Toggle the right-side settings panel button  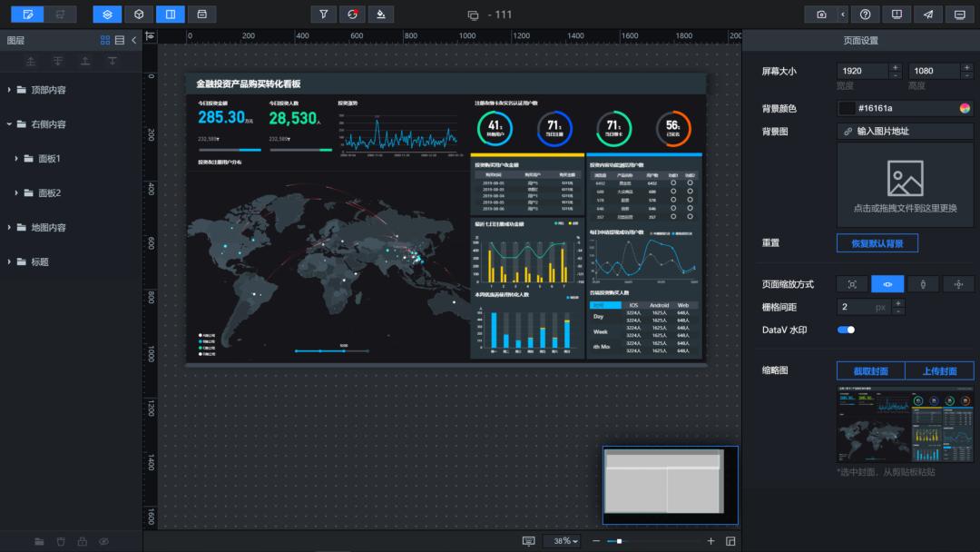coord(170,15)
